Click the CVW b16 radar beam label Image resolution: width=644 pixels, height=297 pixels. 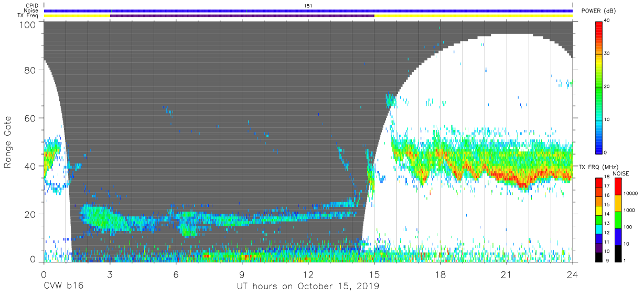click(63, 287)
